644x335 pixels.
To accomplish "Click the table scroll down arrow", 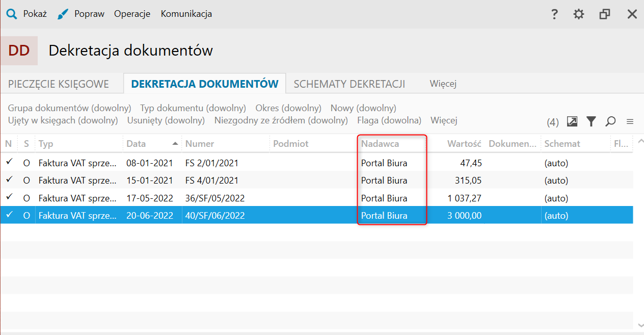I will click(x=640, y=324).
